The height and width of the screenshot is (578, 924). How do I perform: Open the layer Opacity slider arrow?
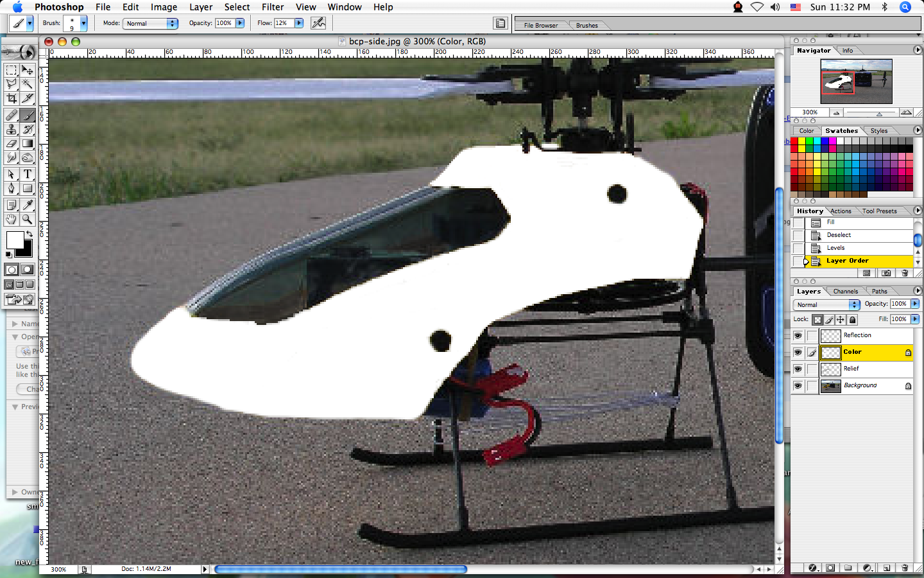(x=915, y=304)
